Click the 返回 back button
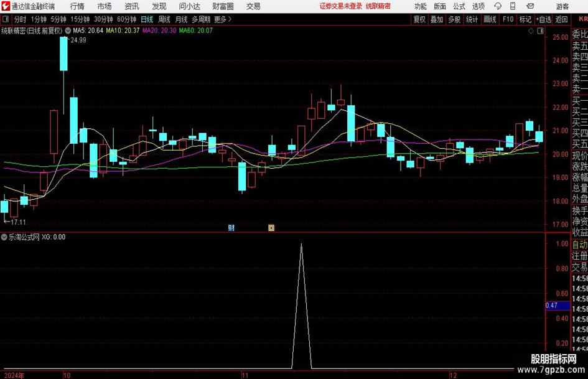The image size is (588, 379). click(562, 19)
